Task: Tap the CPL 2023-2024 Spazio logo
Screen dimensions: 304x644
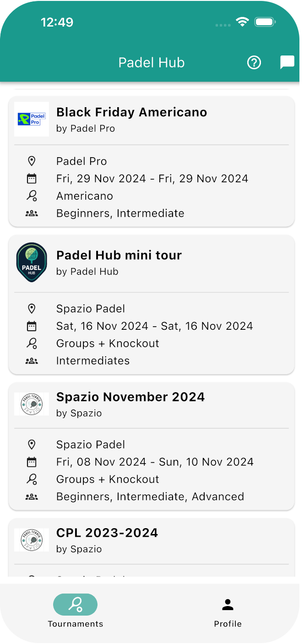Action: (x=32, y=540)
